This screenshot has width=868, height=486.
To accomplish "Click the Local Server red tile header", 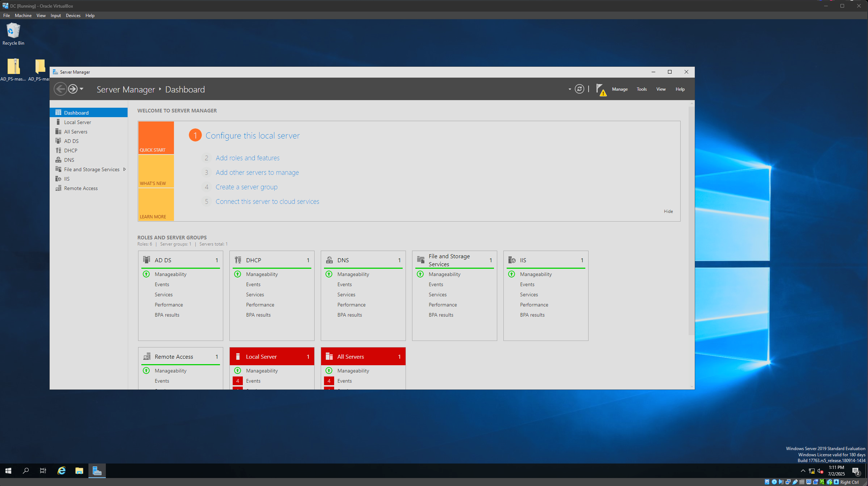I will (272, 357).
